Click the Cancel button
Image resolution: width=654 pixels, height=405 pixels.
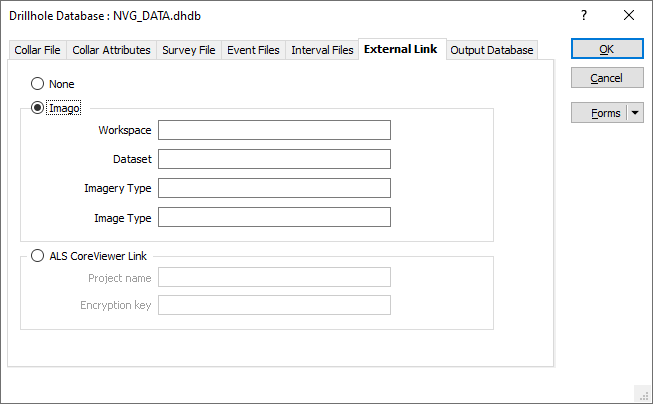(607, 78)
